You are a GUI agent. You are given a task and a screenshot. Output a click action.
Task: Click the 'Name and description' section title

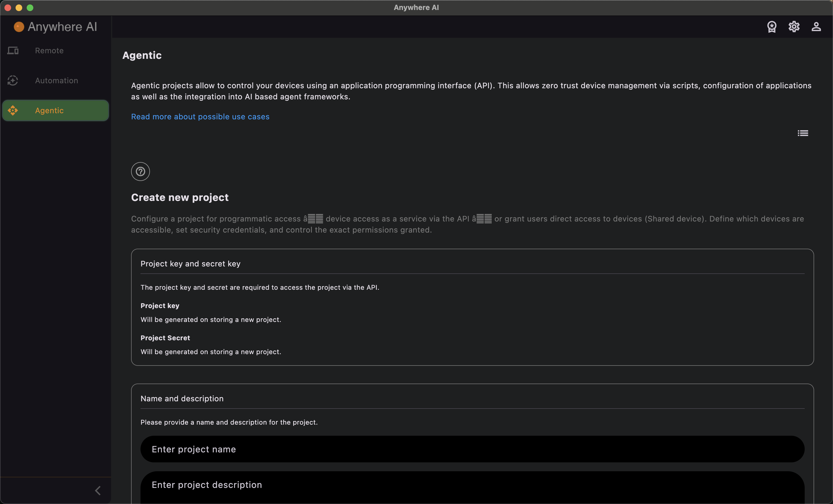tap(182, 399)
